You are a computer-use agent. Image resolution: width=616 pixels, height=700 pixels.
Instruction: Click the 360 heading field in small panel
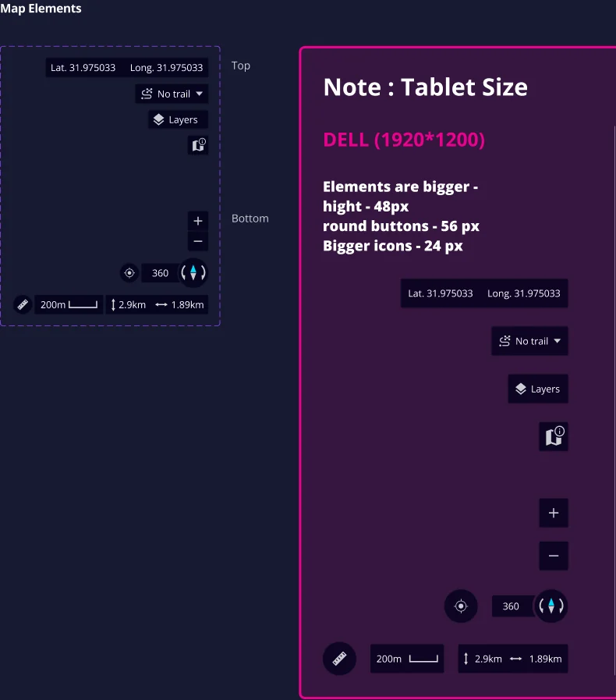(x=160, y=273)
